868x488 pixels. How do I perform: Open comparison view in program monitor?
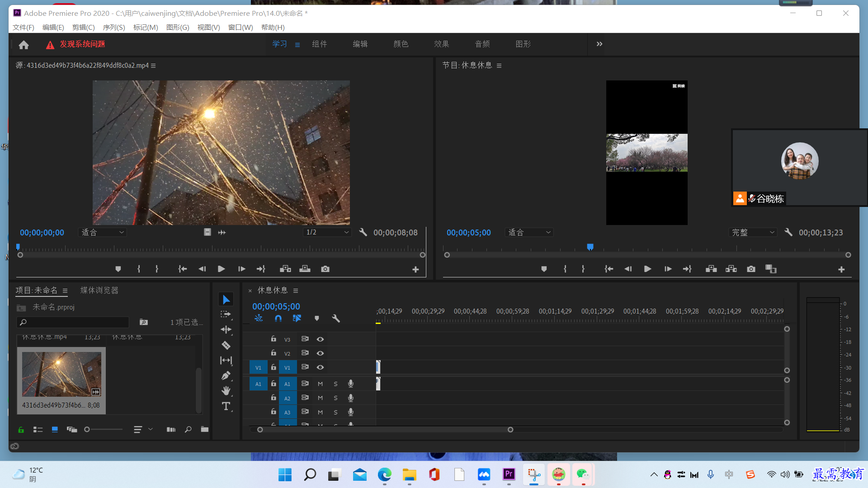(x=771, y=269)
